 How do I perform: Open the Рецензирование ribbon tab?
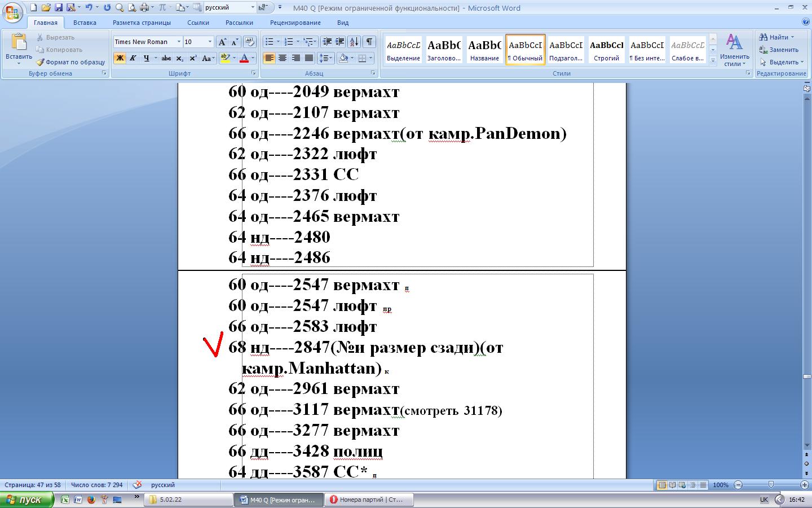point(295,23)
